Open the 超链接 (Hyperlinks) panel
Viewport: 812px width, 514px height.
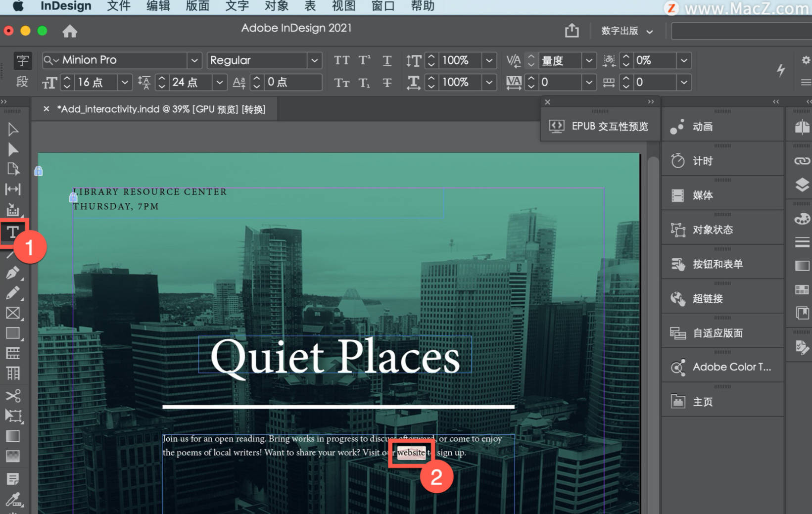click(x=708, y=298)
